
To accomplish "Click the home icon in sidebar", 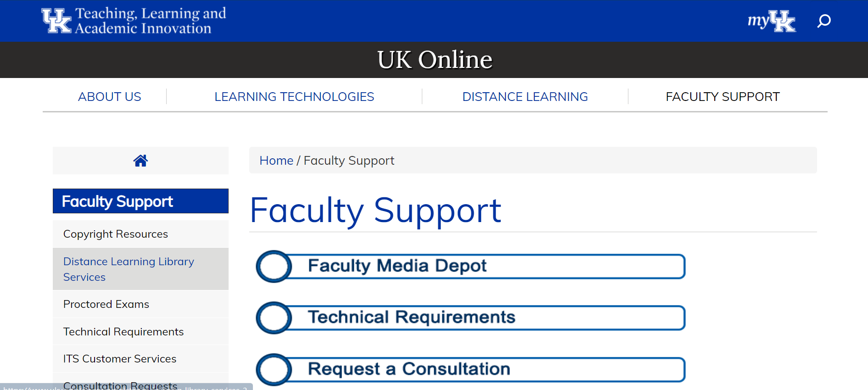I will (x=140, y=161).
